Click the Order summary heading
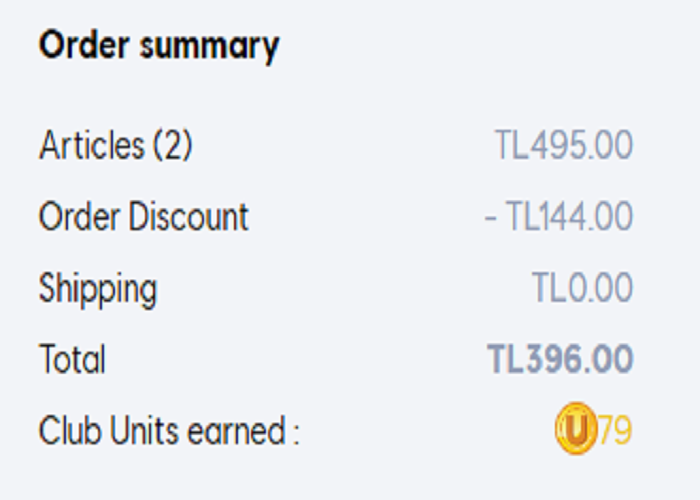This screenshot has height=500, width=700. (x=159, y=47)
